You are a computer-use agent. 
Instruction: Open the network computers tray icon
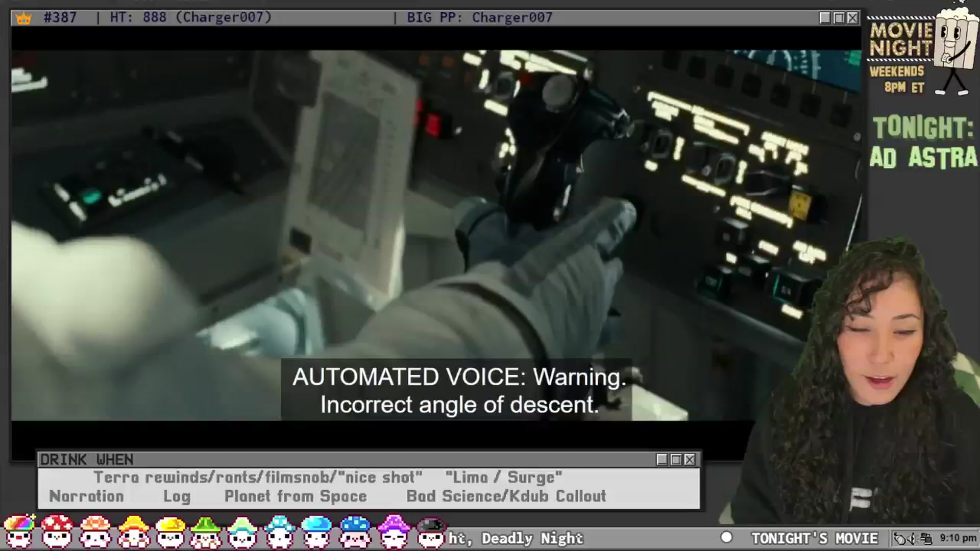(926, 538)
